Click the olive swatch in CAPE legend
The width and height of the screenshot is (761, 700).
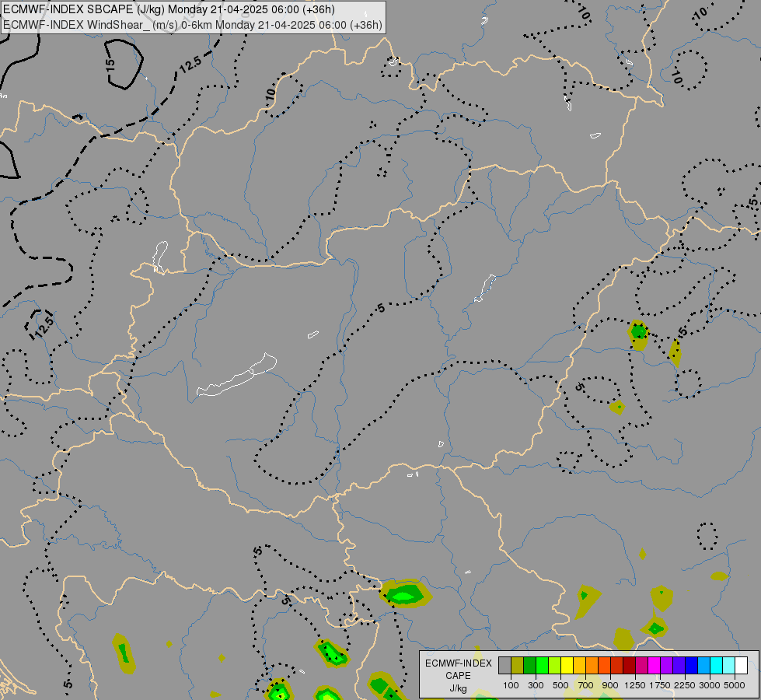(x=518, y=666)
